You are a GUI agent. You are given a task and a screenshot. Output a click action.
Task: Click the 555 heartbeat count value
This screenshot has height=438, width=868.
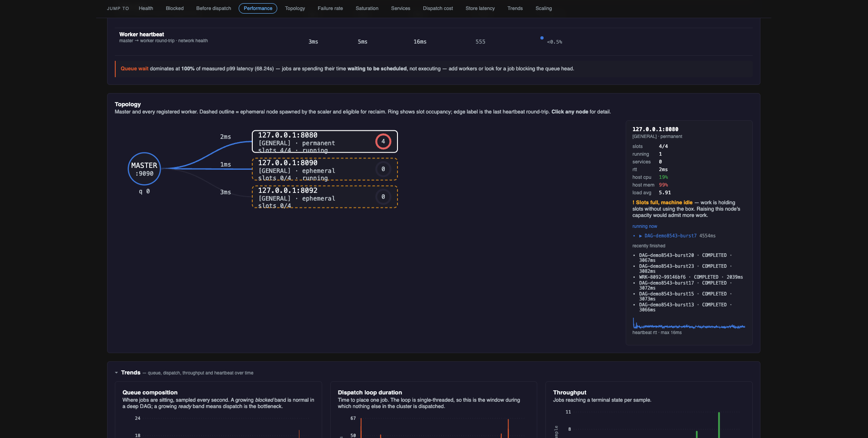pyautogui.click(x=481, y=42)
